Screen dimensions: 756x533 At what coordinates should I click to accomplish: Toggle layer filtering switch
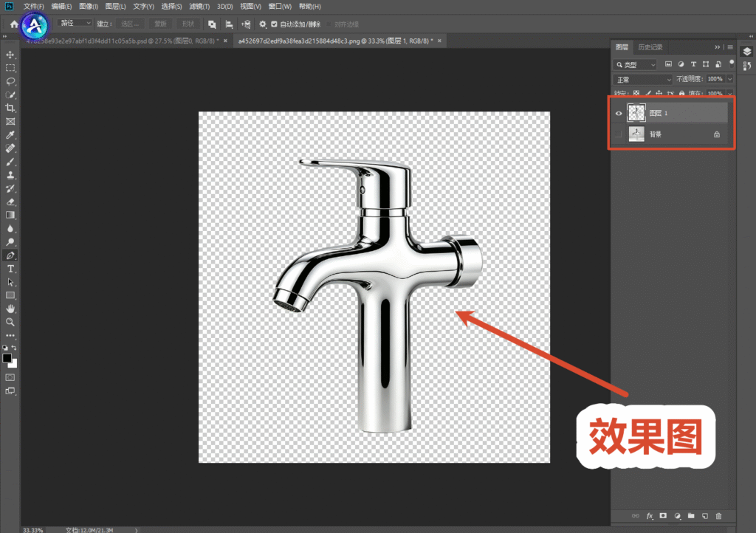tap(732, 63)
